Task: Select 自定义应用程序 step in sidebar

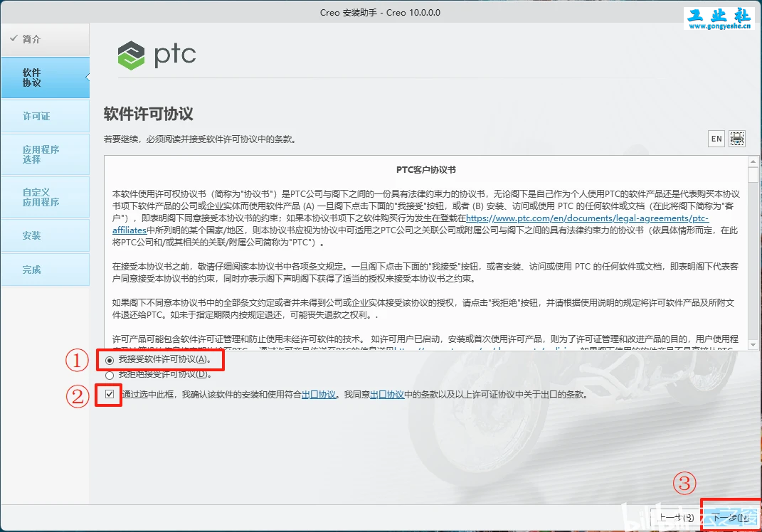Action: coord(46,197)
